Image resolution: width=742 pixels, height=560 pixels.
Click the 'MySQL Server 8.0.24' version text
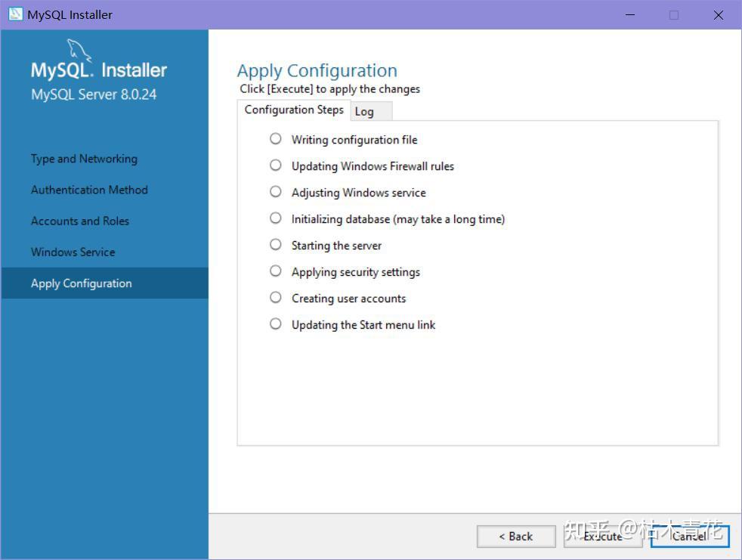coord(94,94)
